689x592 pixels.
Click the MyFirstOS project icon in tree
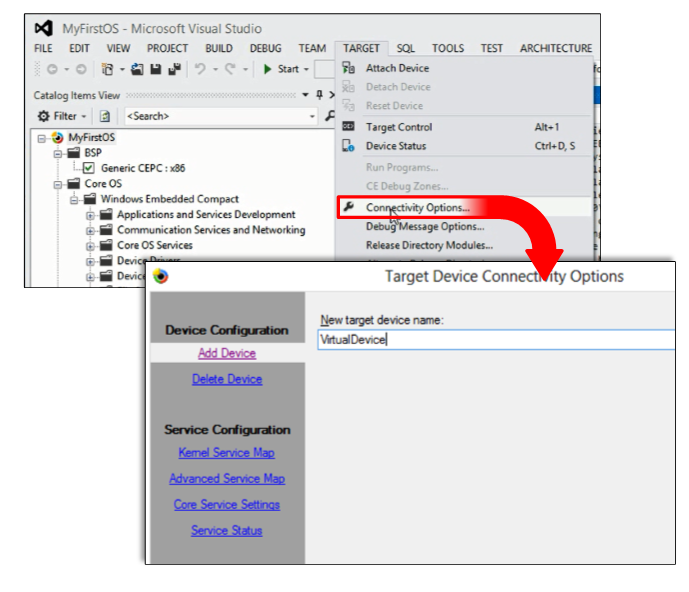click(58, 138)
